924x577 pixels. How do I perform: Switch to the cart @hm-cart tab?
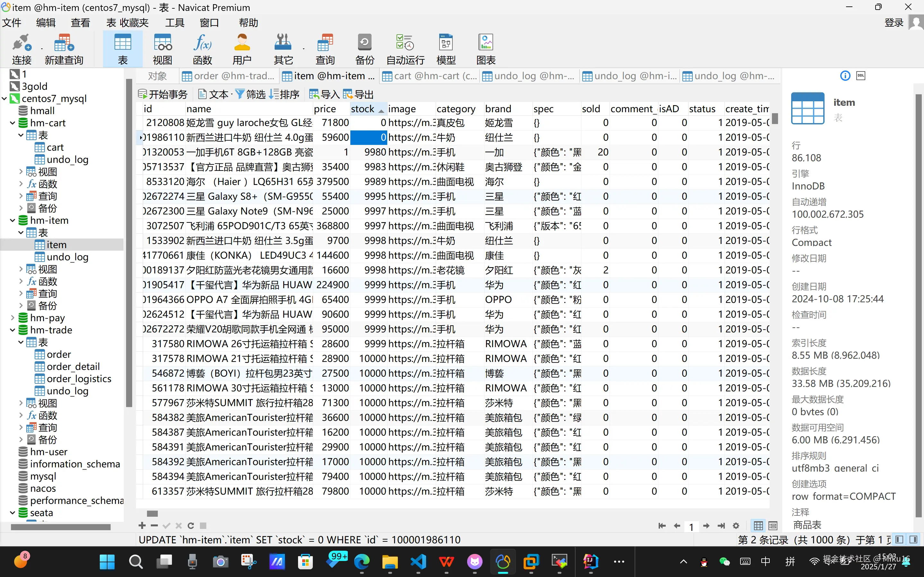430,76
